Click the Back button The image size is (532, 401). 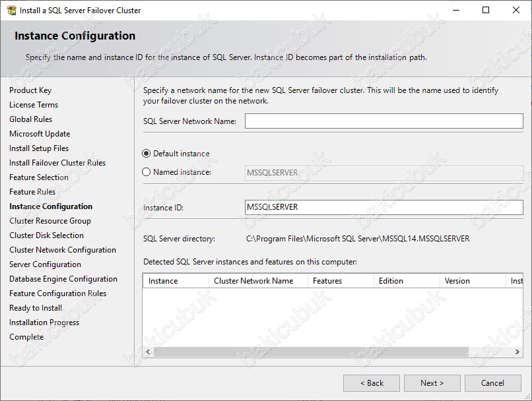(x=372, y=383)
